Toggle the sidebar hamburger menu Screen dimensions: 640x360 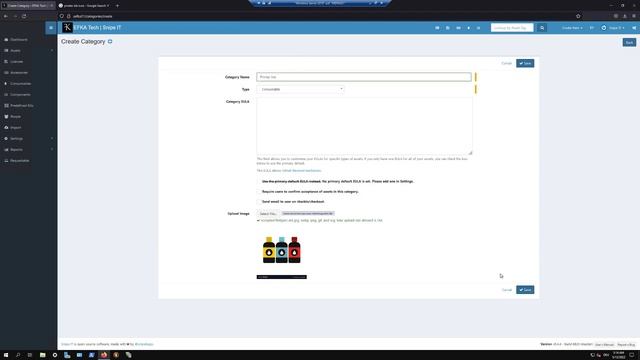coord(51,28)
